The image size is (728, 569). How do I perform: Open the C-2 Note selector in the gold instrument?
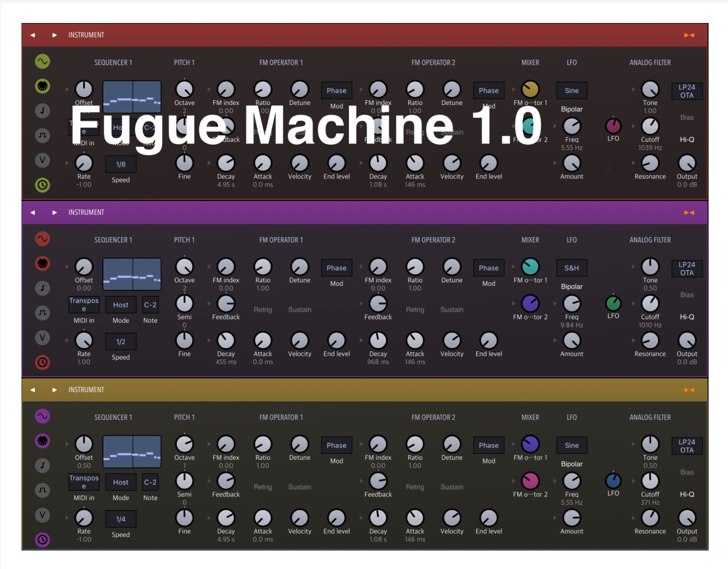point(150,483)
